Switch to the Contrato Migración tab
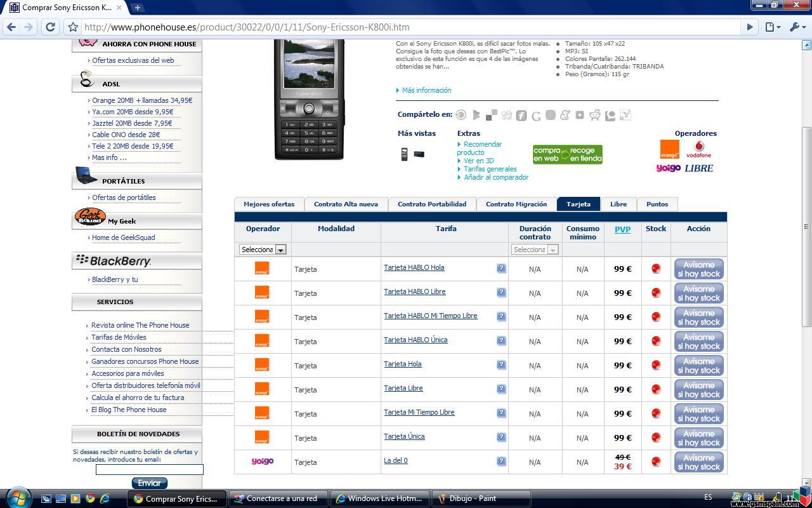This screenshot has width=812, height=508. click(x=516, y=204)
